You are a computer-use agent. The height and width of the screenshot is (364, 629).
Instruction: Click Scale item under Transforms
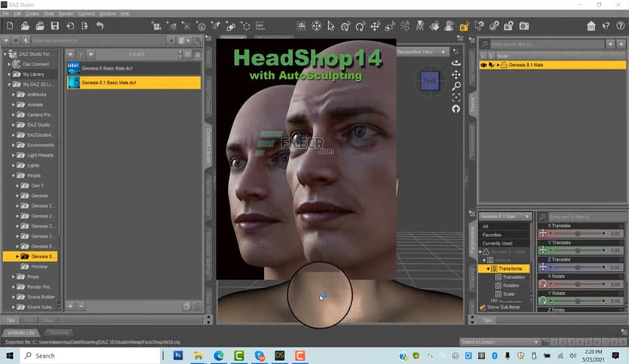(x=509, y=294)
